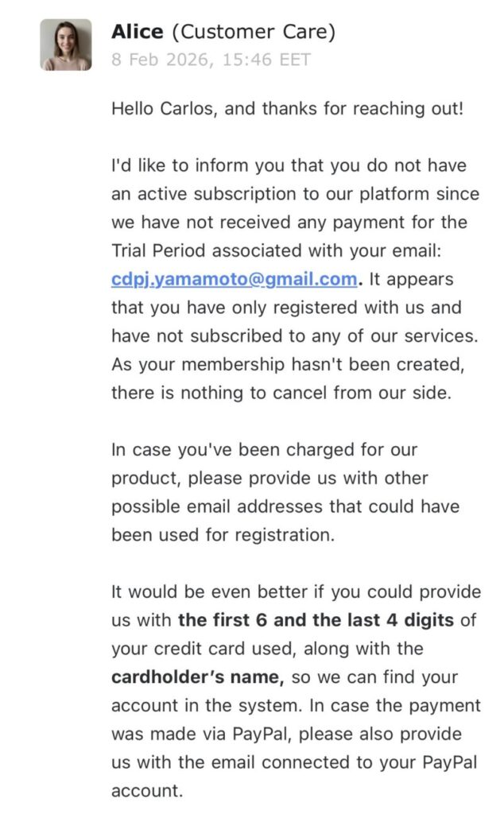This screenshot has width=504, height=814.
Task: Click the line 'possible email addresses that could have'
Action: click(285, 506)
